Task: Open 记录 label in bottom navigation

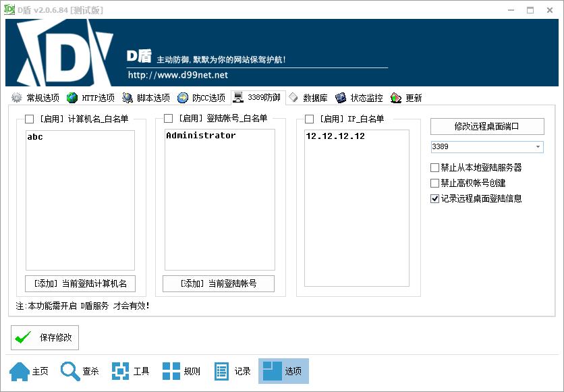Action: pos(242,371)
